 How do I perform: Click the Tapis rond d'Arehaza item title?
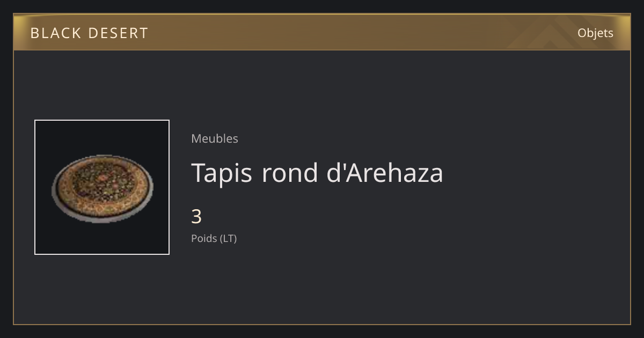pyautogui.click(x=317, y=173)
